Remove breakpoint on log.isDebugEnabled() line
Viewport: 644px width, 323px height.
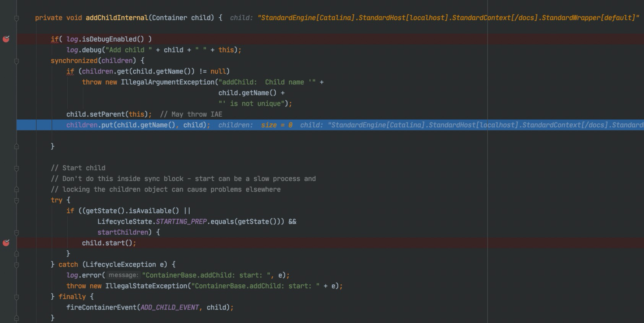pyautogui.click(x=6, y=39)
